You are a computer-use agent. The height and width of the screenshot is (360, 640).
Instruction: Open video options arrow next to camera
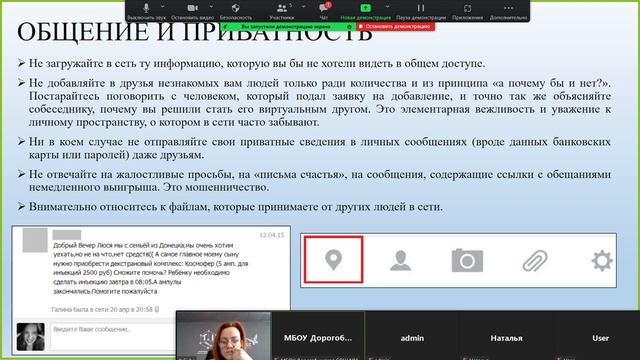point(211,7)
